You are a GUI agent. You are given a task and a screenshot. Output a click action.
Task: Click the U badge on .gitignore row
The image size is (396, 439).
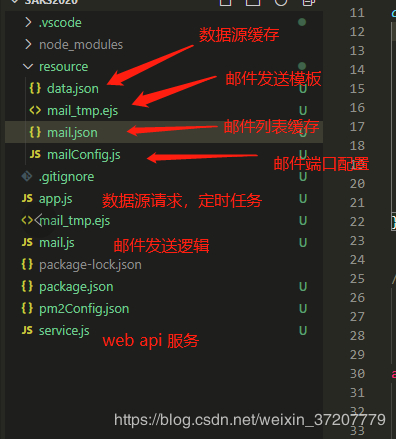303,176
